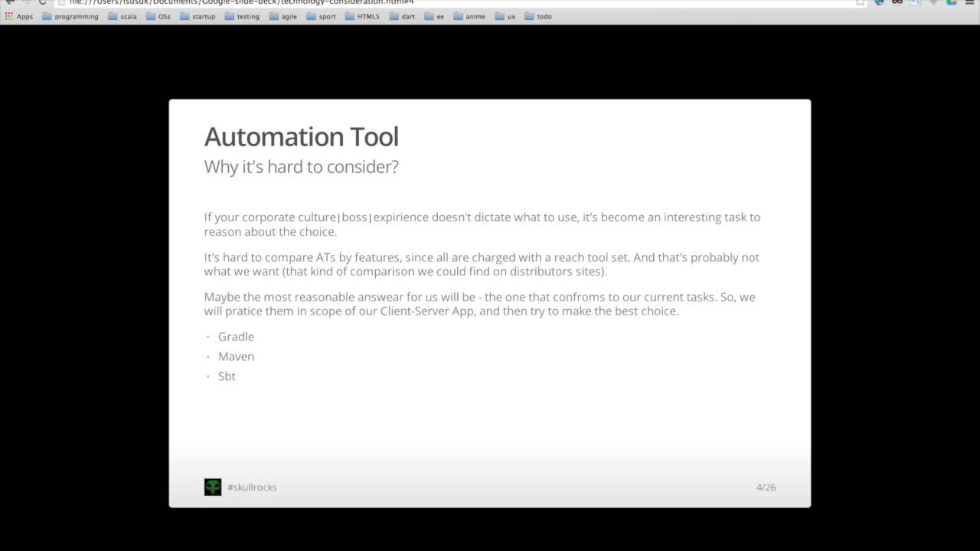Open the todo bookmarks folder
Screen dimensions: 980x551
point(538,16)
